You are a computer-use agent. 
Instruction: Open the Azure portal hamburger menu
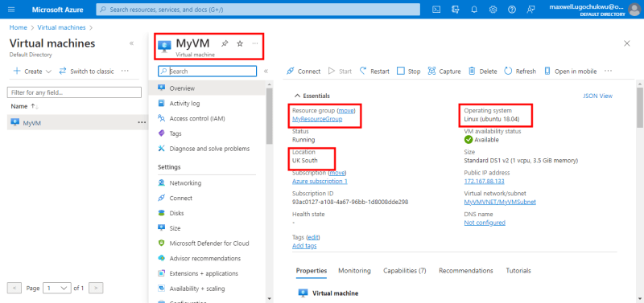[11, 10]
